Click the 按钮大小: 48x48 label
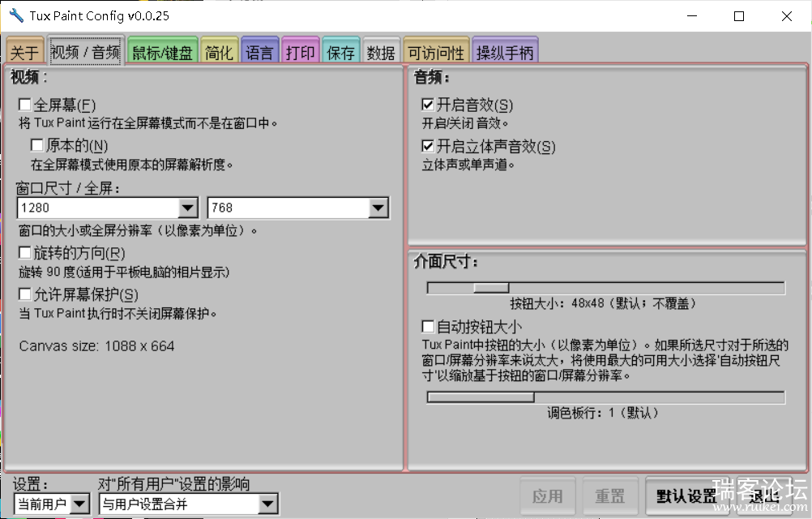 603,303
